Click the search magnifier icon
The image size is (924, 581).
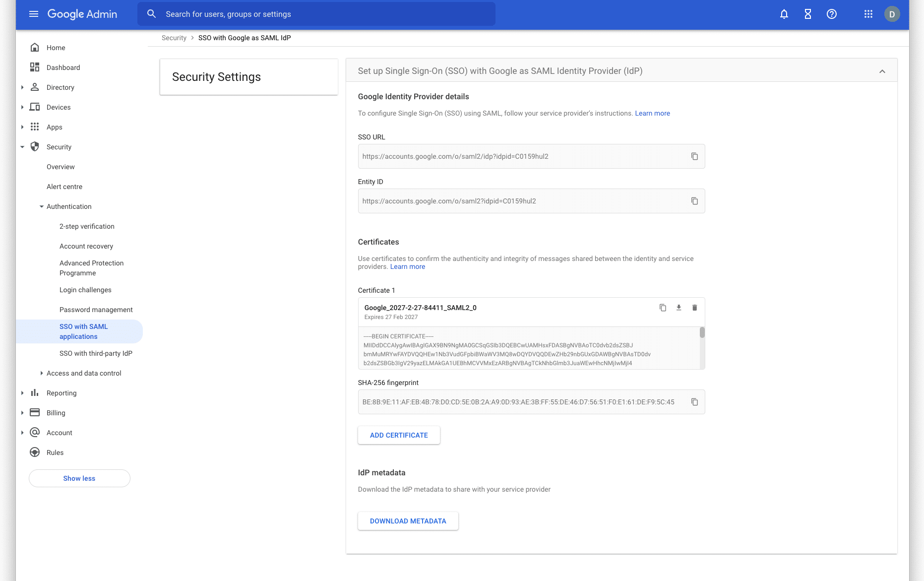coord(152,14)
